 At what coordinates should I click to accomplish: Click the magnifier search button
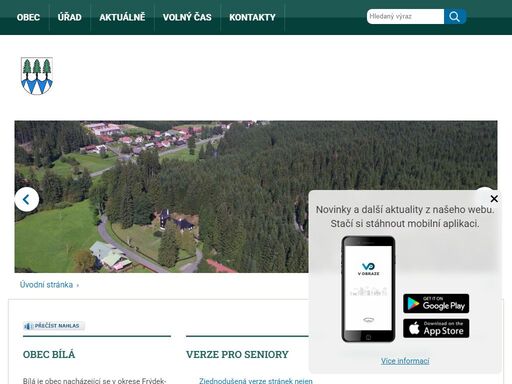point(455,17)
